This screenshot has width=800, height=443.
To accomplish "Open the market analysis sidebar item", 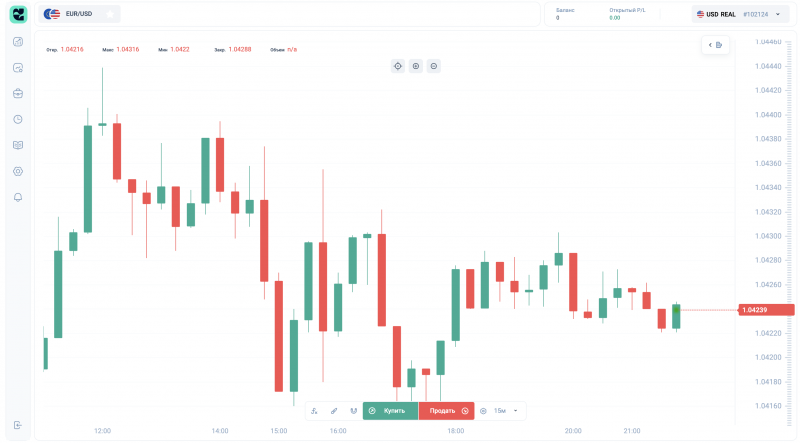I will [x=18, y=68].
